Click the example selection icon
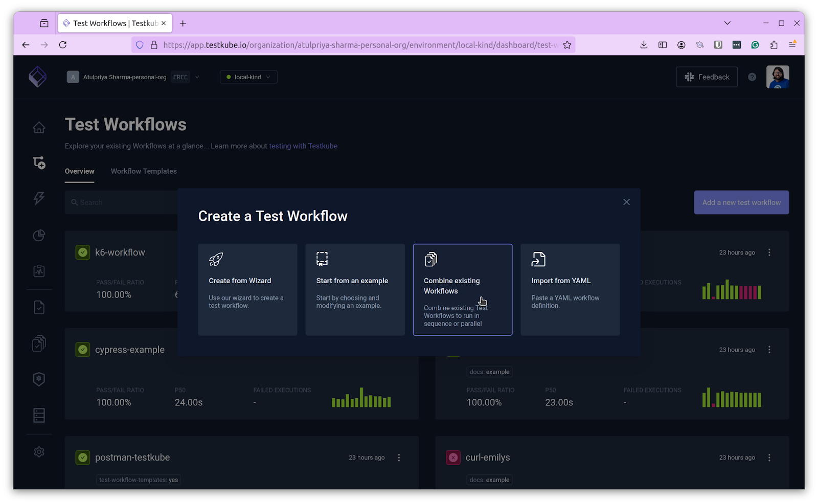The width and height of the screenshot is (818, 504). click(x=322, y=259)
